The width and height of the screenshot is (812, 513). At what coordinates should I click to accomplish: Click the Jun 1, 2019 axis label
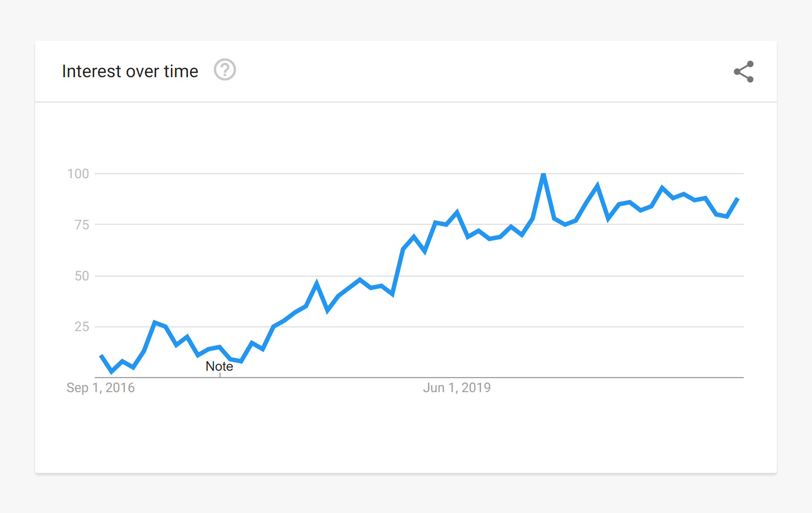point(457,388)
